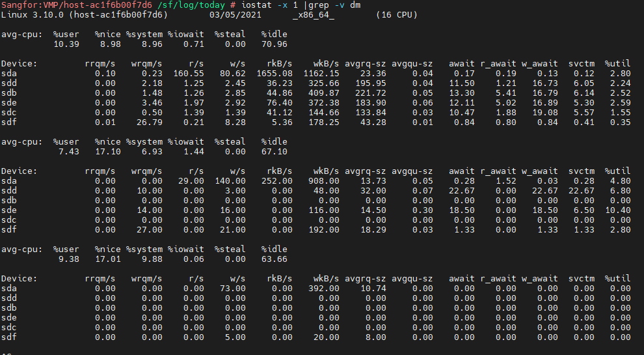Click the %util value 10.40 for sde
644x355 pixels.
617,210
